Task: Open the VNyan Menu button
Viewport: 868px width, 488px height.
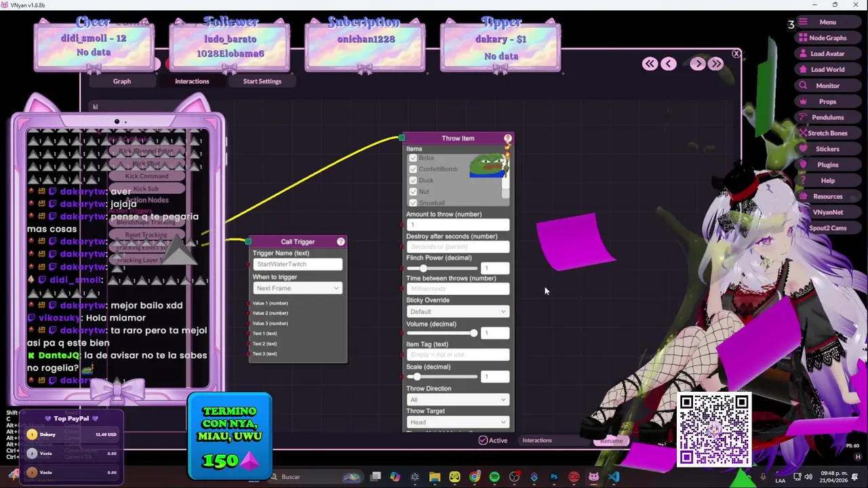Action: coord(827,22)
